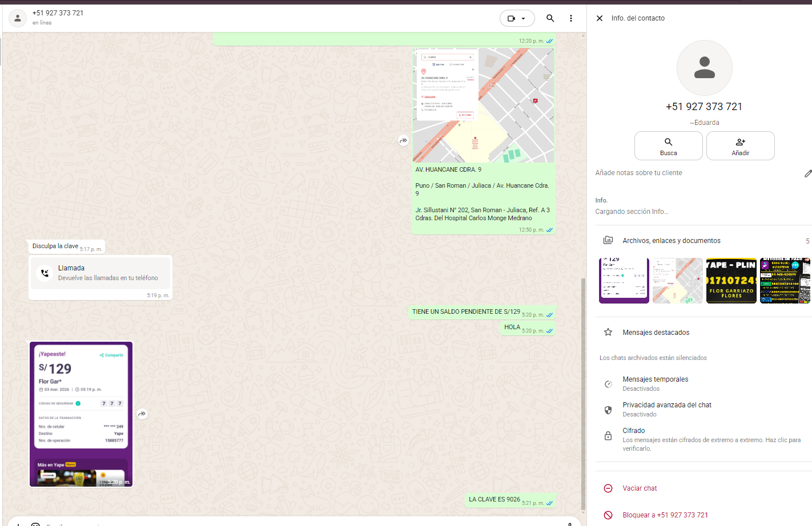Click the Llamada missed call message

click(101, 273)
